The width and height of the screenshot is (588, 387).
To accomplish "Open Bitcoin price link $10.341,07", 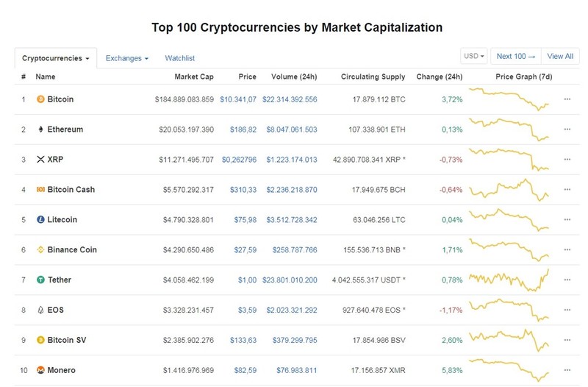I will pyautogui.click(x=238, y=99).
